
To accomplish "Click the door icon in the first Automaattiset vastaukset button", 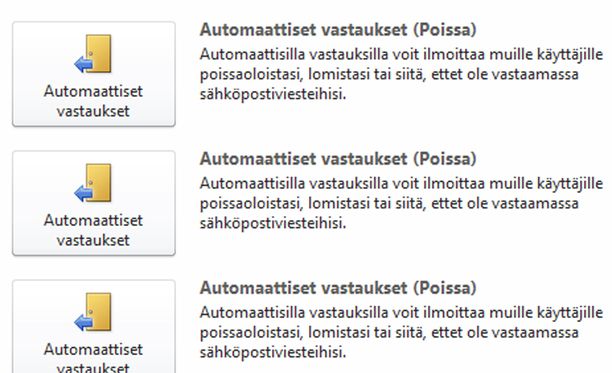I will [x=93, y=54].
